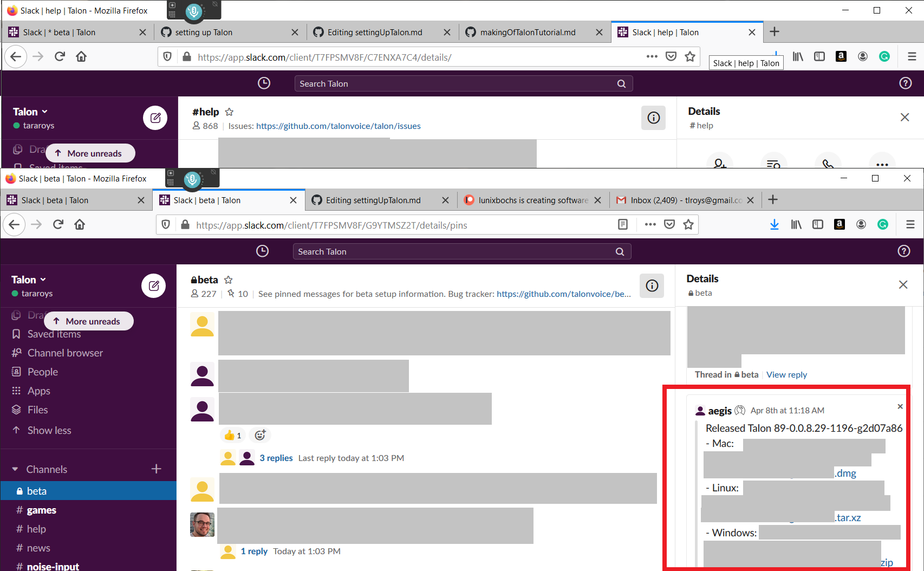Save to Pocket in front address bar

point(669,224)
